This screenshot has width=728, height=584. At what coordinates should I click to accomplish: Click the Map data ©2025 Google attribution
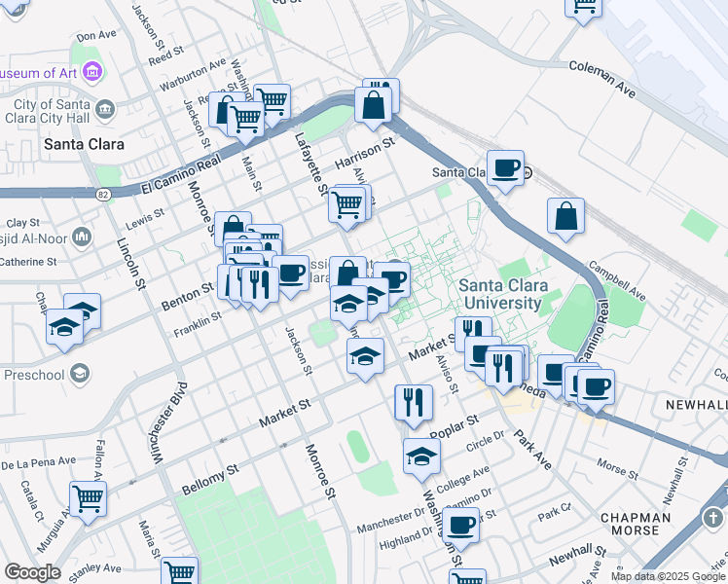click(x=668, y=577)
